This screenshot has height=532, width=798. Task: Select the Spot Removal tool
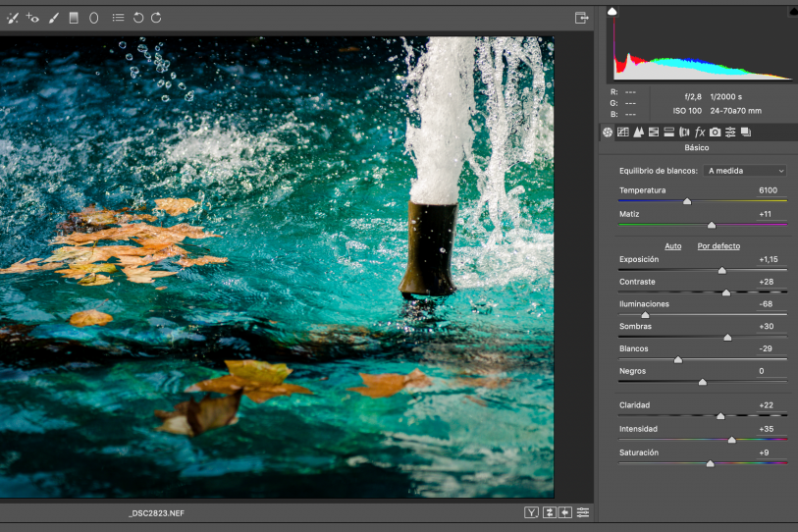click(x=13, y=18)
